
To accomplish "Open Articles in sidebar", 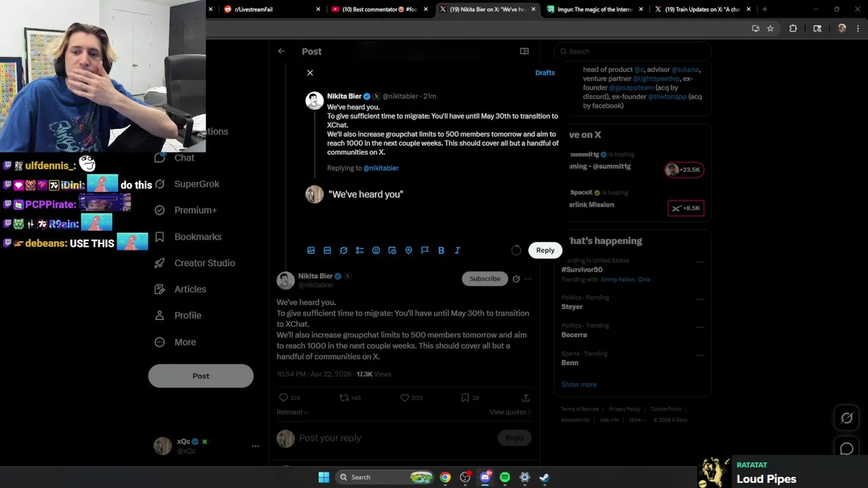I will 180,289.
